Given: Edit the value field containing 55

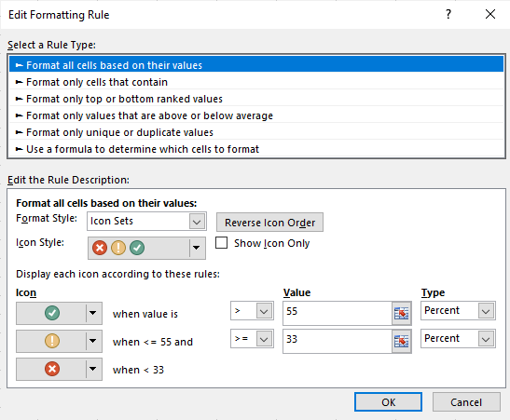Looking at the screenshot, I should (x=338, y=313).
